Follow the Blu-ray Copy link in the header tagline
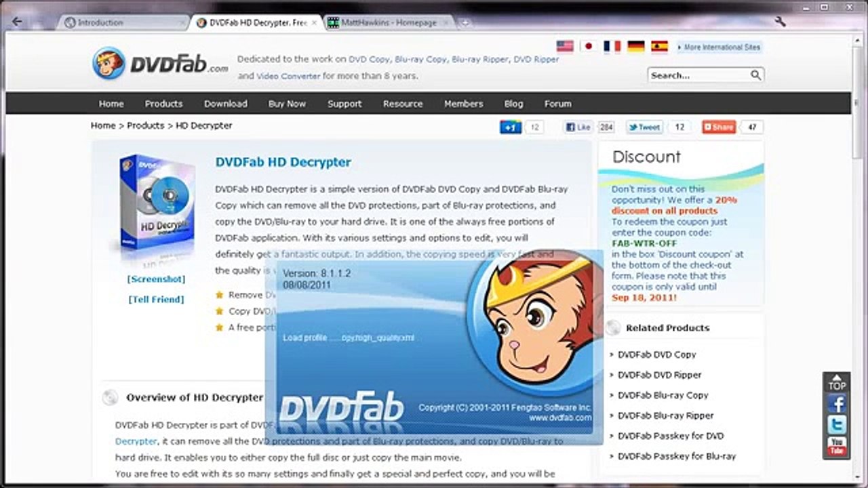 click(421, 60)
